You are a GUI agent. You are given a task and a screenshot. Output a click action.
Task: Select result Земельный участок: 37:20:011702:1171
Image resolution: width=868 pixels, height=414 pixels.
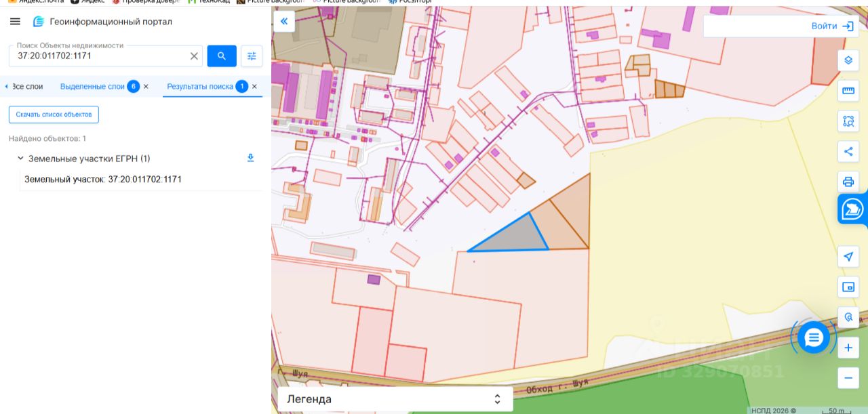click(x=103, y=180)
